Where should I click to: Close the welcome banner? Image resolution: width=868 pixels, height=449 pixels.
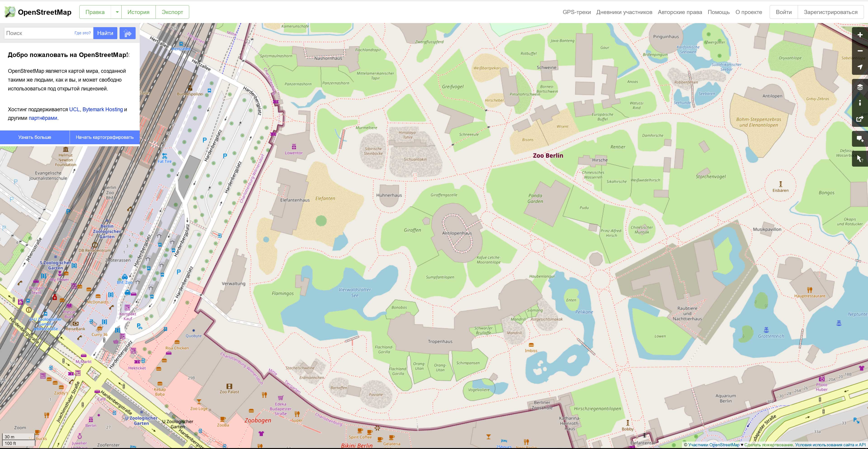pos(128,55)
